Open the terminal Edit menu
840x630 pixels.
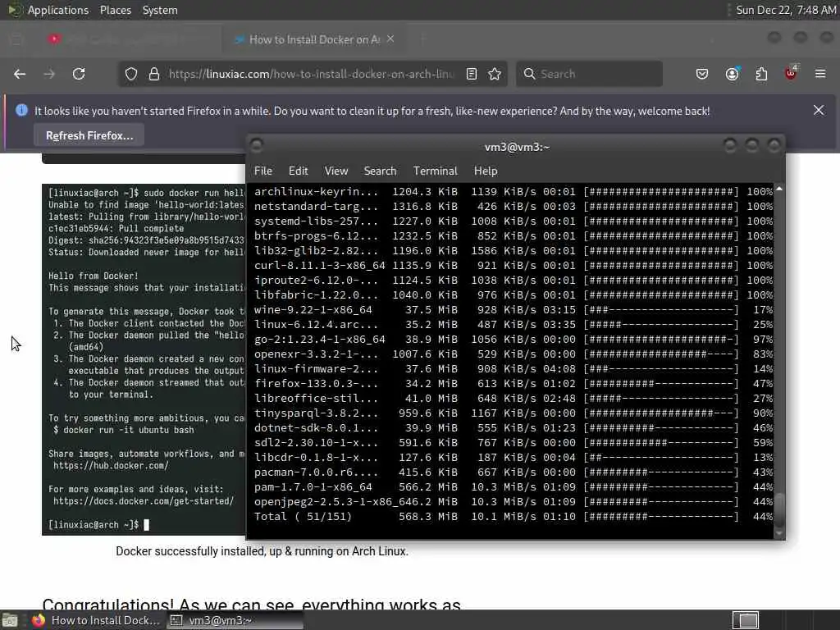pos(299,171)
